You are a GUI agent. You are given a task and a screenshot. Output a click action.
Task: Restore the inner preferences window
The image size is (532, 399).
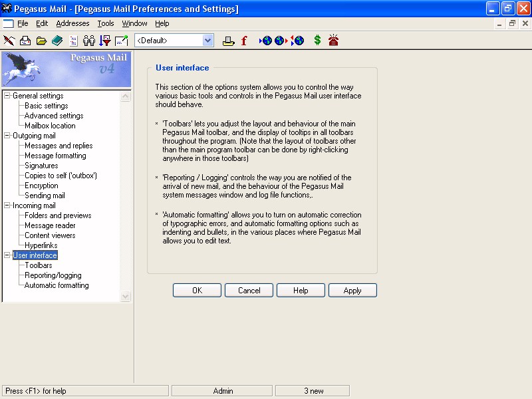point(512,23)
